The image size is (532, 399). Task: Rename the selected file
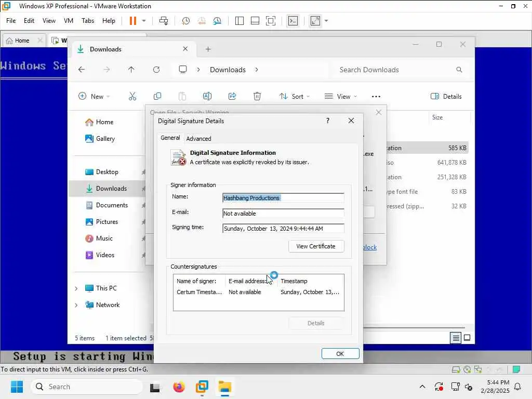tap(207, 96)
